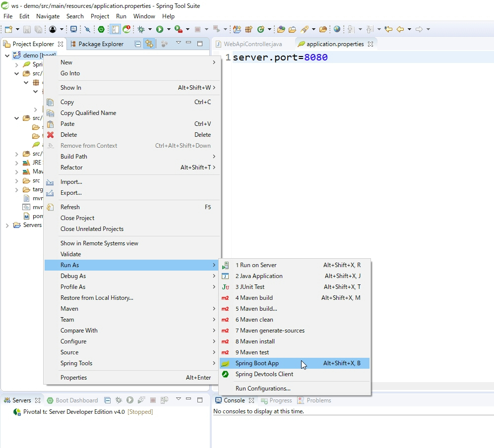
Task: Expand the Servers folder in Project Explorer
Action: 7,225
